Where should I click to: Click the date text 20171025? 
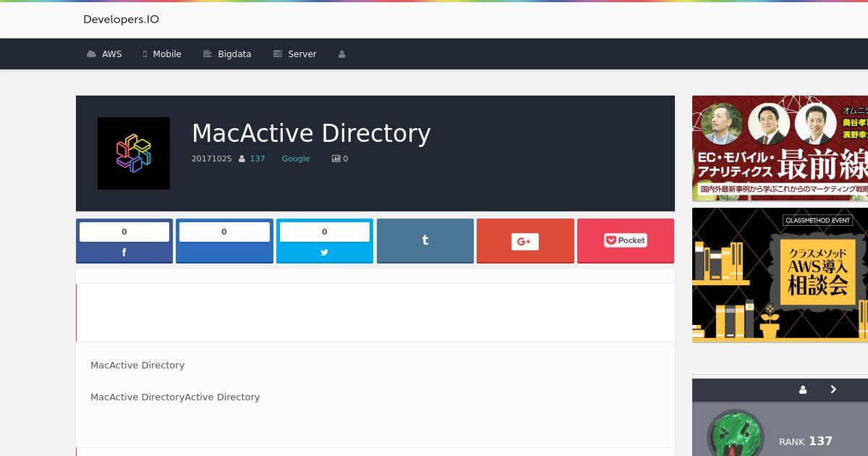point(212,159)
